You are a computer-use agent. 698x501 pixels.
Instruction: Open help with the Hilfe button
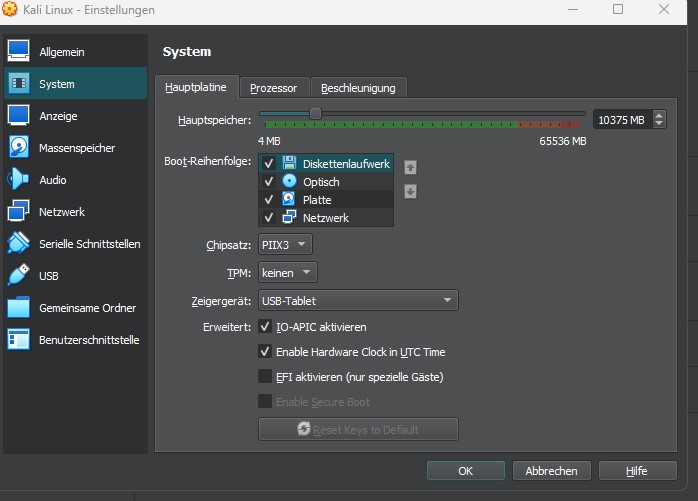point(637,471)
